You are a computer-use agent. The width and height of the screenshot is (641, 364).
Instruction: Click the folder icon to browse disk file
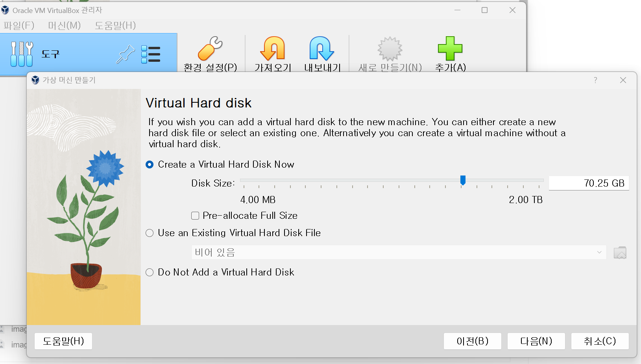[620, 253]
